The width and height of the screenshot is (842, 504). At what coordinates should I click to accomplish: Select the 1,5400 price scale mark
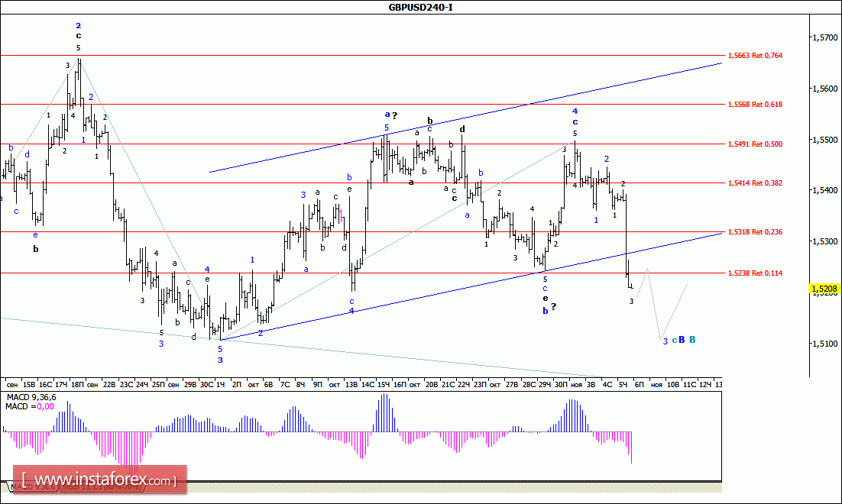824,190
